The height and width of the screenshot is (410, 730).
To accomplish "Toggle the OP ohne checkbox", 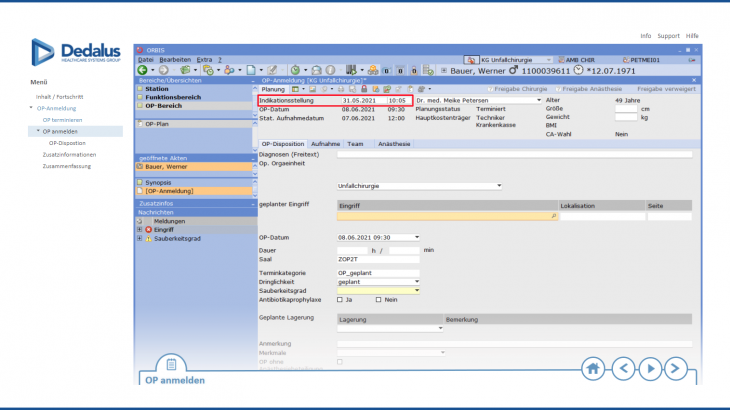I will (x=342, y=361).
